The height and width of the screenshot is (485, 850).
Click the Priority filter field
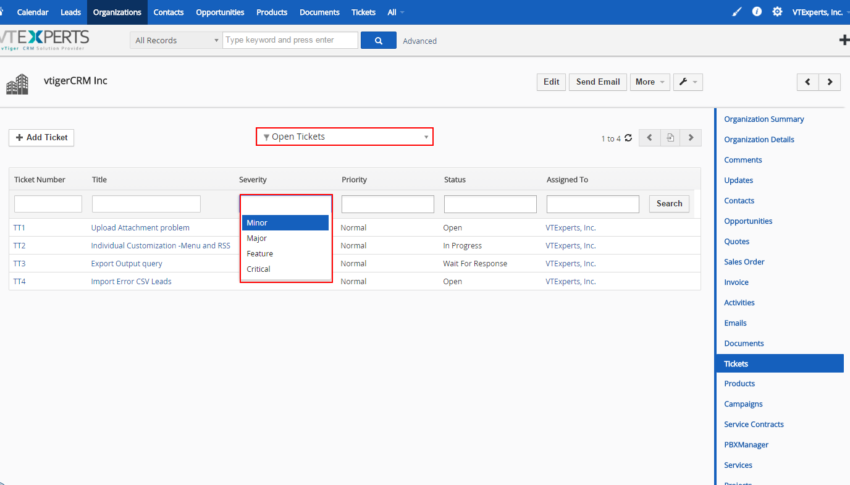(388, 204)
